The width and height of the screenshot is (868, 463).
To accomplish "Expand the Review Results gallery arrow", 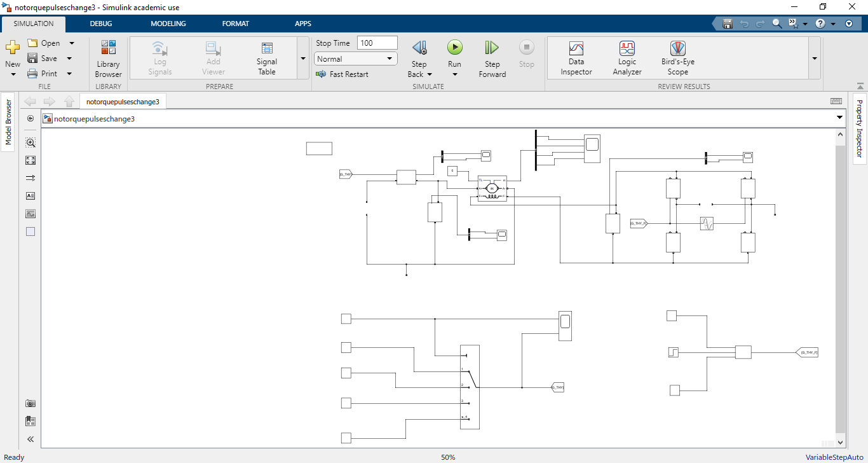I will click(x=815, y=59).
